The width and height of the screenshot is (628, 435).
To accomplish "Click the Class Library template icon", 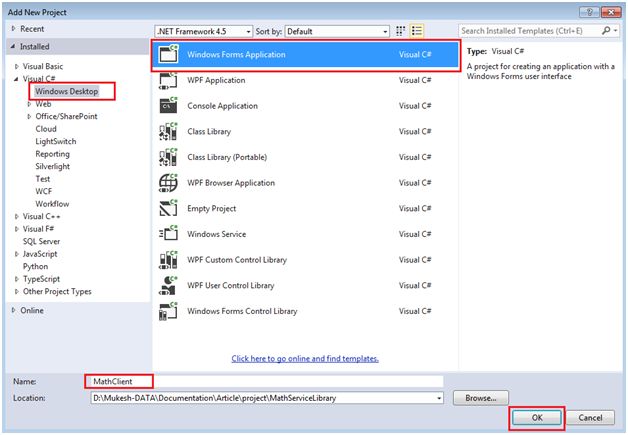I will (x=168, y=131).
